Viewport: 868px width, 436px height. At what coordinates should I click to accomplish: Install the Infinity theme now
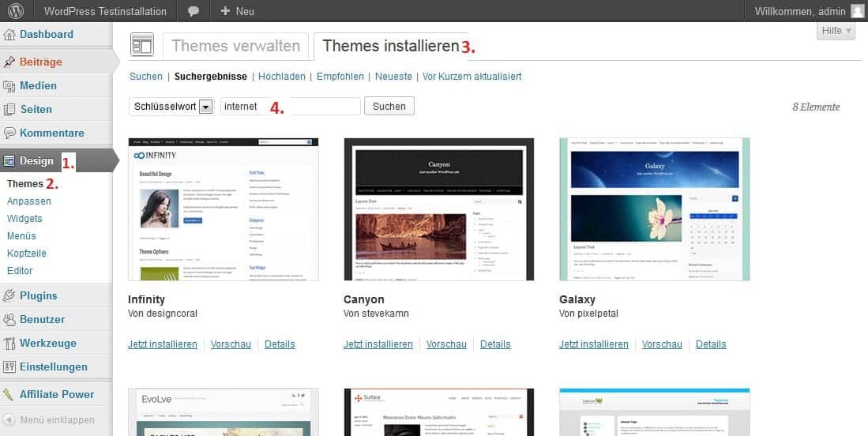163,344
